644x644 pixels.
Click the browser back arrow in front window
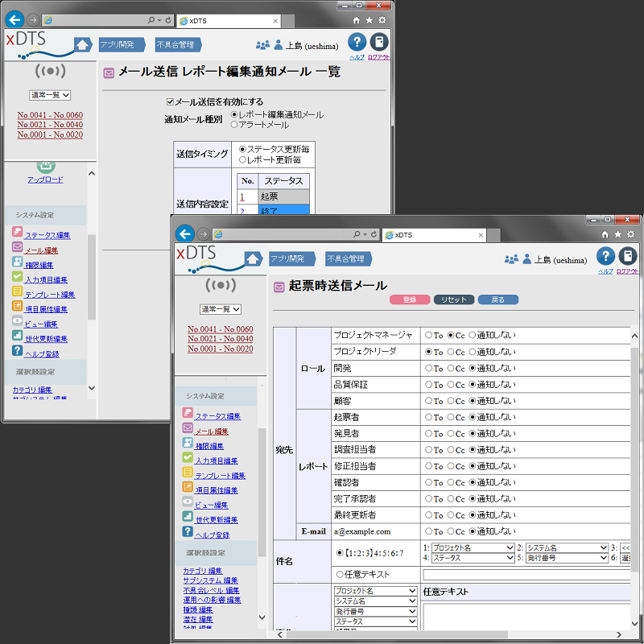pyautogui.click(x=185, y=234)
